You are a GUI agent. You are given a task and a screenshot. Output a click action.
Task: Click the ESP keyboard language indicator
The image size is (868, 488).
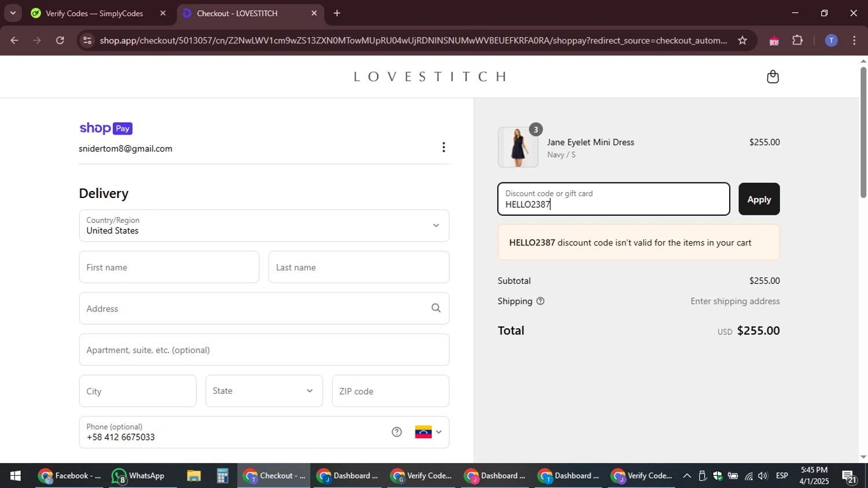coord(782,476)
